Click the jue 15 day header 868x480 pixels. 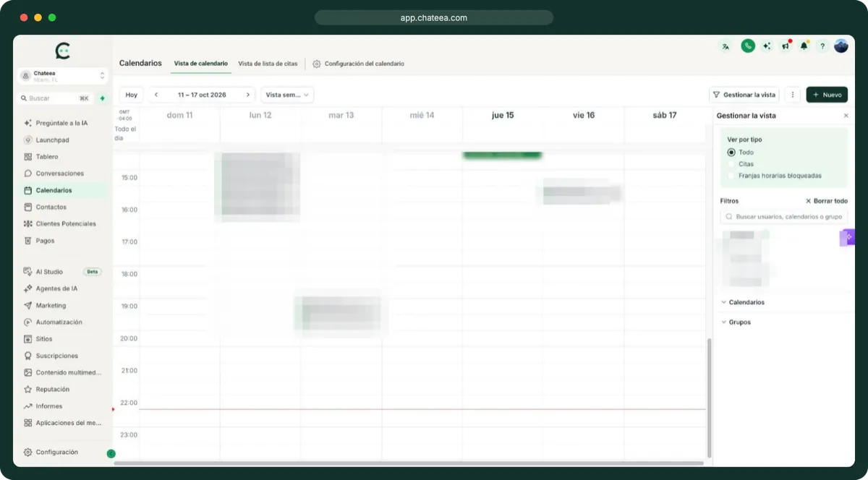[503, 115]
